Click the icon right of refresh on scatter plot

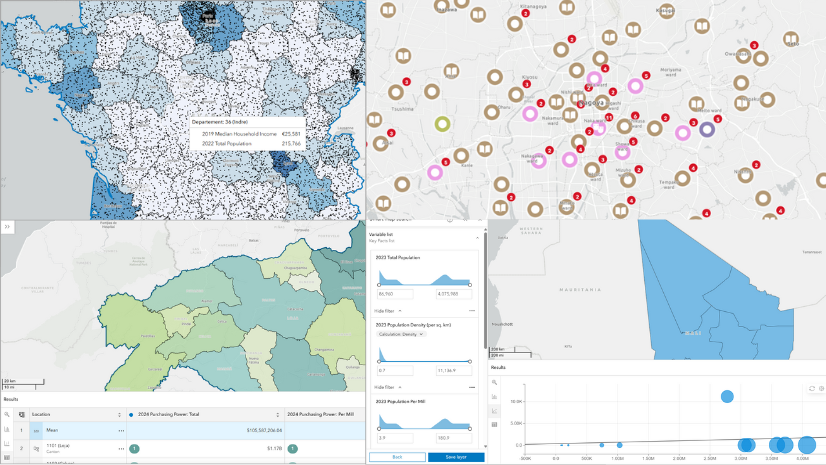click(821, 389)
